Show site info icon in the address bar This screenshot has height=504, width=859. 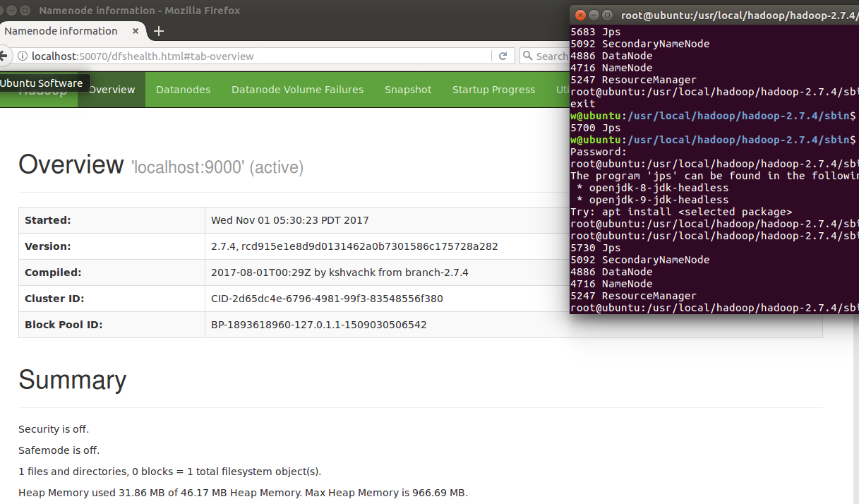pyautogui.click(x=23, y=56)
